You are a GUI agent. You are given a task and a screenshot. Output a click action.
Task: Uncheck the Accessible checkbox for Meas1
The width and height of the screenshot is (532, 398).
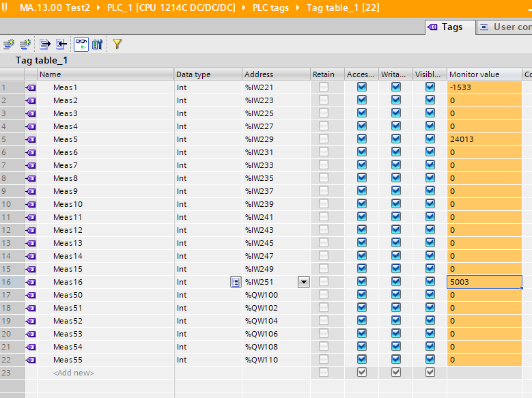[x=362, y=87]
